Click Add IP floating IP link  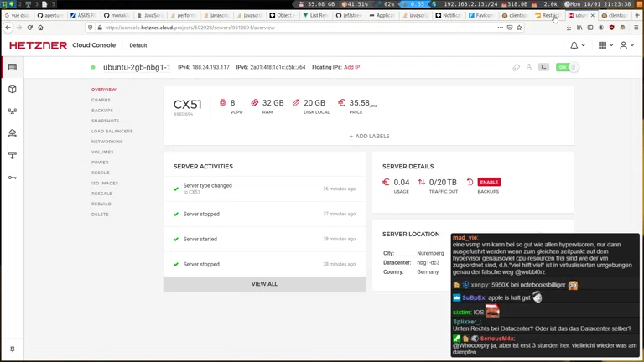click(352, 67)
